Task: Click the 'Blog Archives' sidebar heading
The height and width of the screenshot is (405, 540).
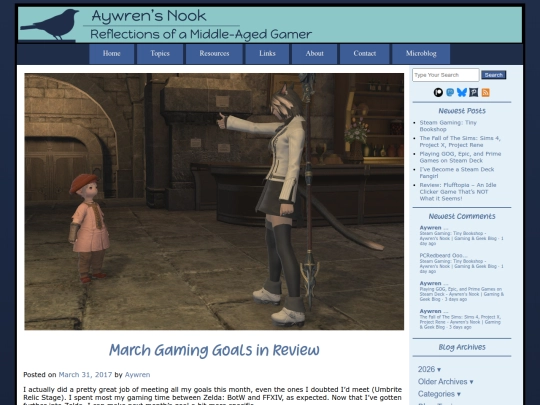Action: pos(462,347)
